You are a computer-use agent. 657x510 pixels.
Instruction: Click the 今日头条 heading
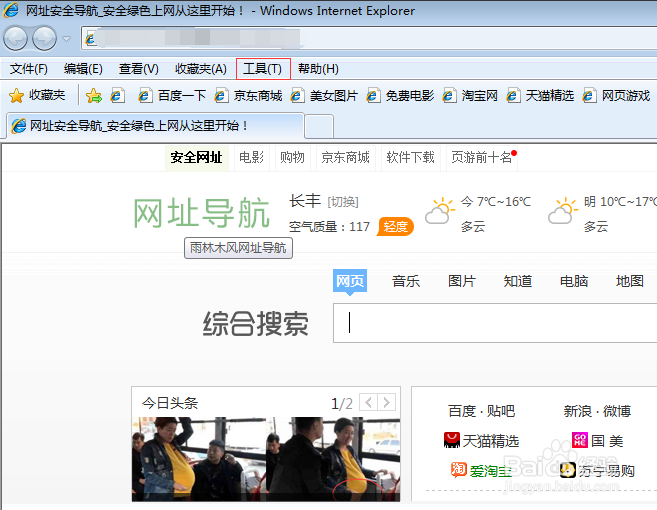click(x=170, y=403)
